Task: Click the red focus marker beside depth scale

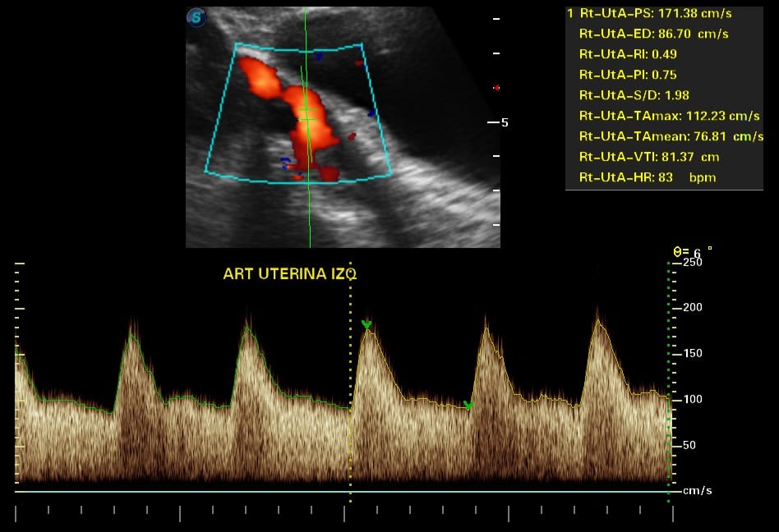Action: [496, 88]
